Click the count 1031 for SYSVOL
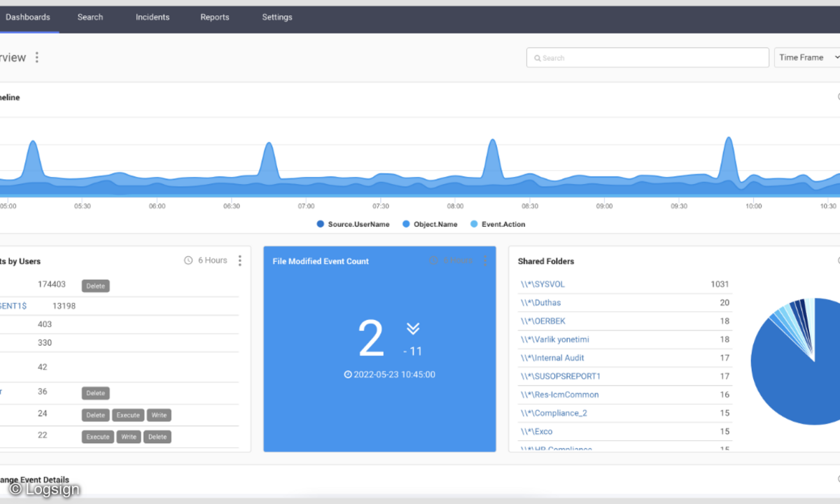Viewport: 840px width, 504px height. point(720,284)
